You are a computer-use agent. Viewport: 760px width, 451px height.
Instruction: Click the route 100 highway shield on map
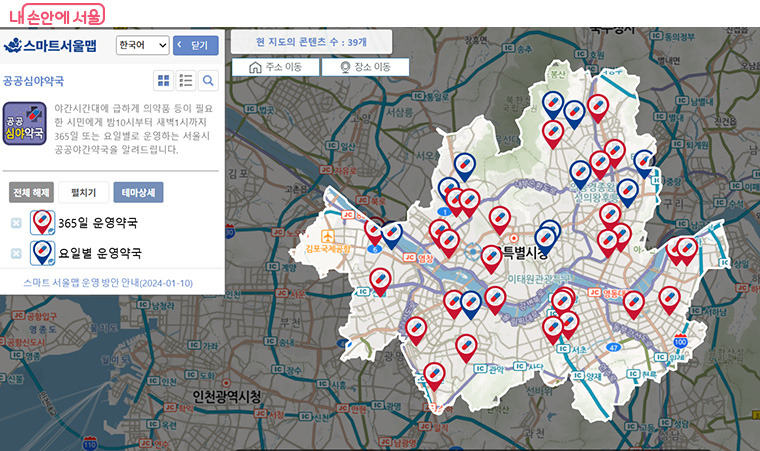pyautogui.click(x=681, y=341)
